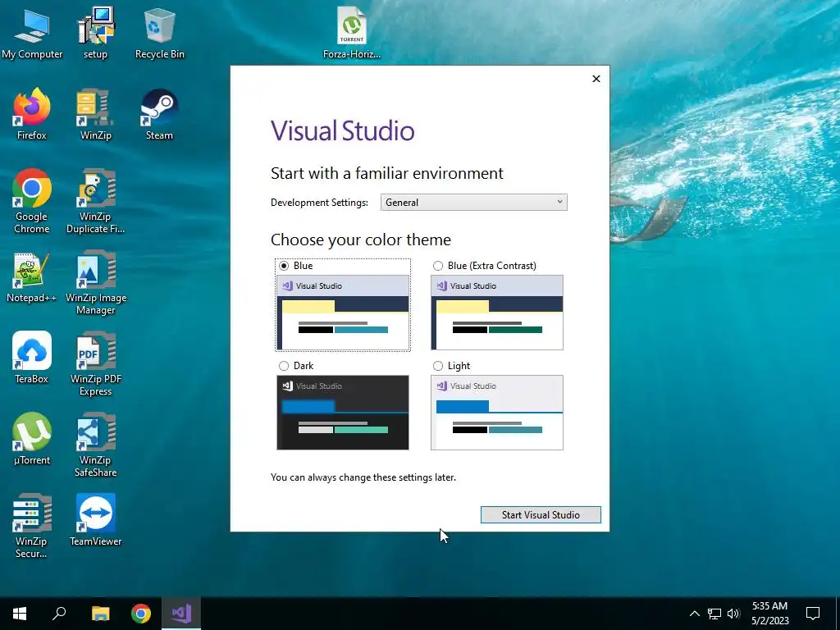Expand the Development Settings combo box
The width and height of the screenshot is (840, 630).
tap(473, 203)
